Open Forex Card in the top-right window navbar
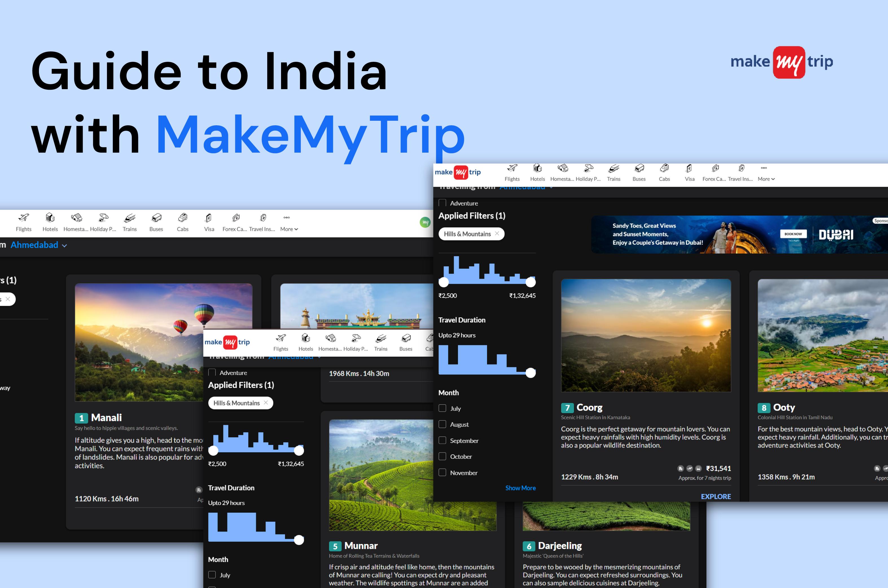 [x=714, y=173]
